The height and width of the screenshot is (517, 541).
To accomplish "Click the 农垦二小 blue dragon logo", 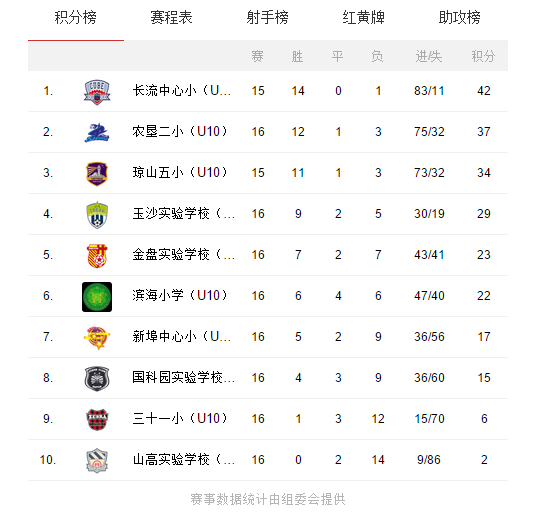I will pos(97,133).
